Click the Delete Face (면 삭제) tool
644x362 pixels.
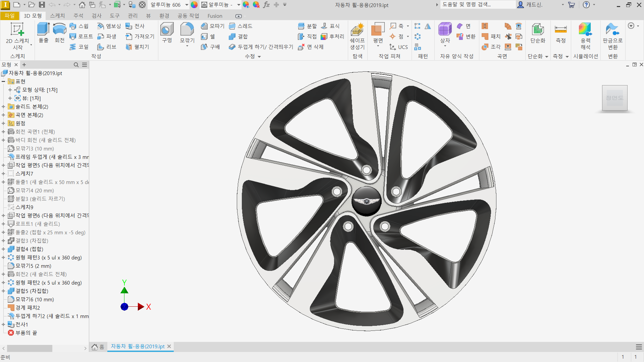click(311, 47)
